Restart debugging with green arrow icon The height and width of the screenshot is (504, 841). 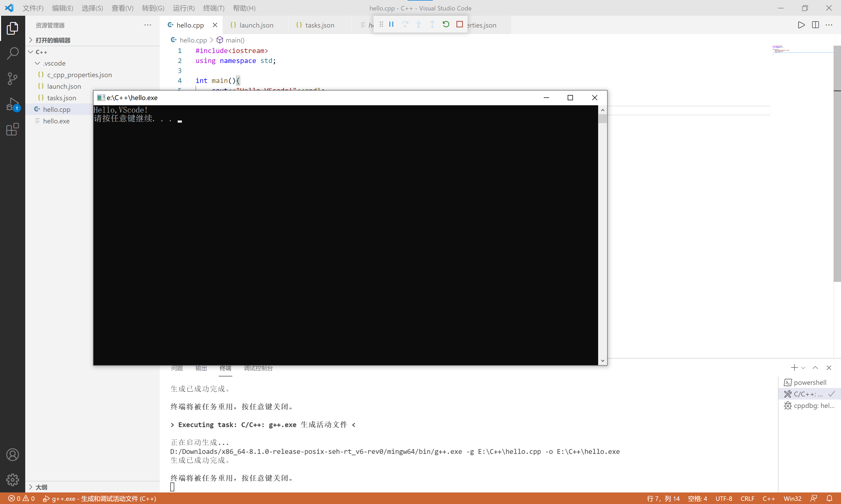[446, 24]
